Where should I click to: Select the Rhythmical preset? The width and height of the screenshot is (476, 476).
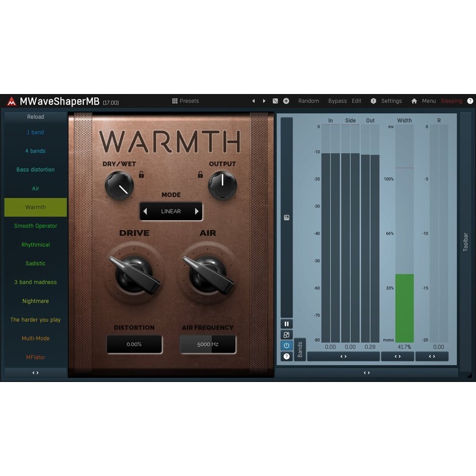(x=36, y=245)
